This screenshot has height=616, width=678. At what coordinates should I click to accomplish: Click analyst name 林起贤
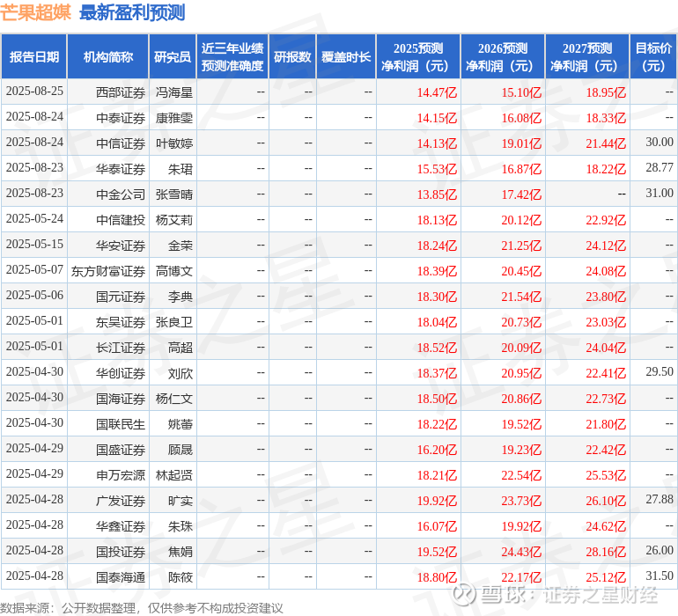coord(173,474)
